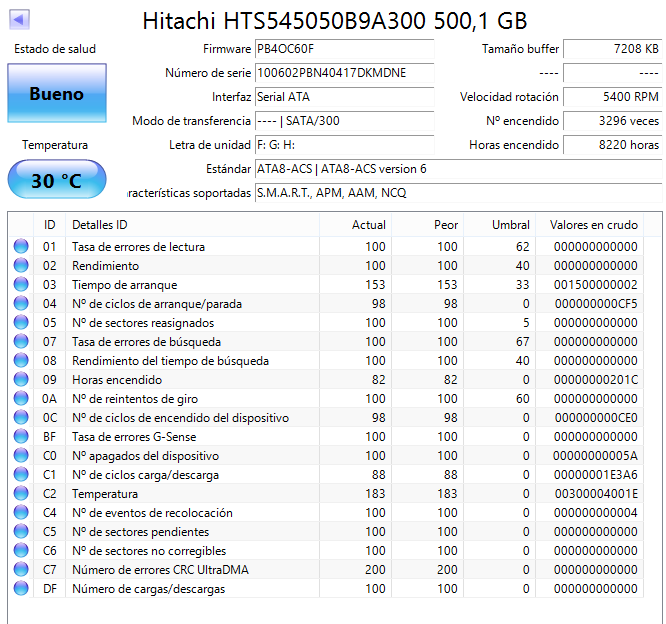Click the Estado de salud label

coord(55,49)
